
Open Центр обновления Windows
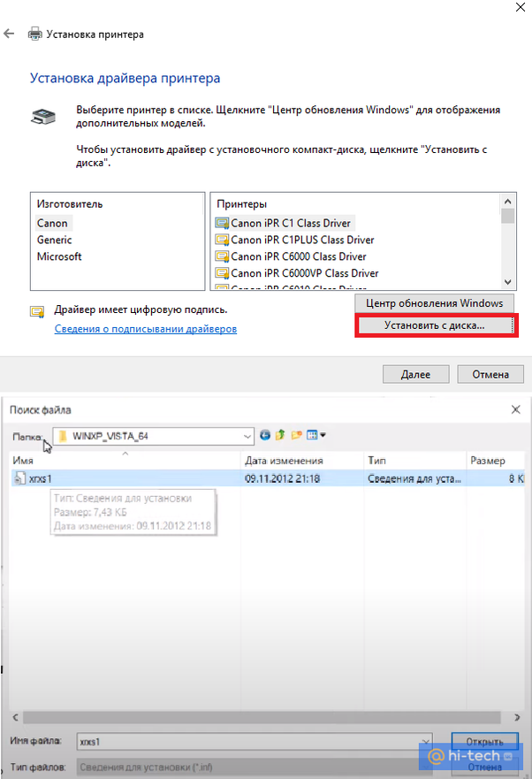[x=434, y=303]
